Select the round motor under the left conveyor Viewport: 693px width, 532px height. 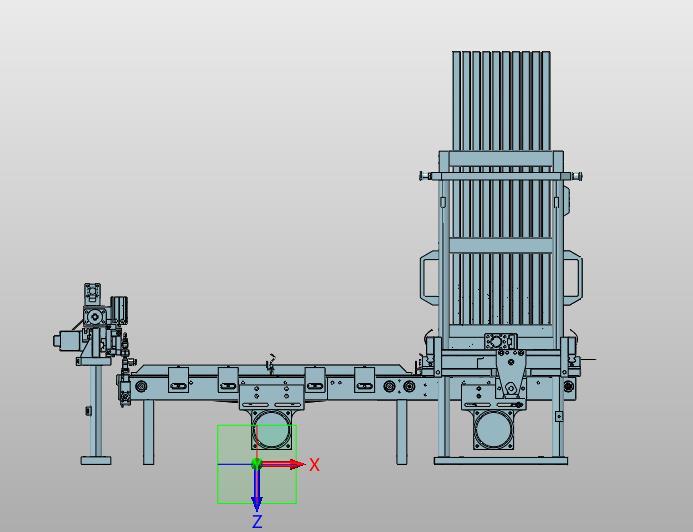tap(272, 429)
